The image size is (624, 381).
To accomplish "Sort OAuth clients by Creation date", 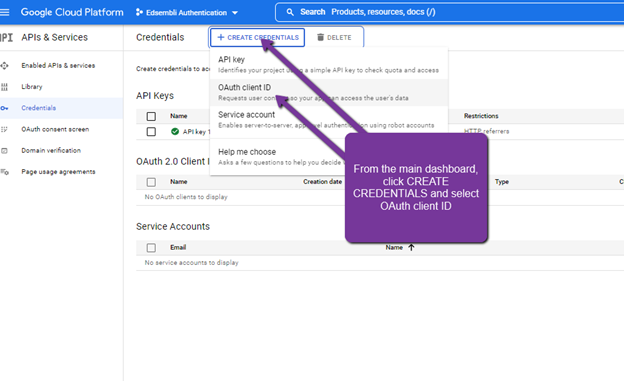I will [322, 182].
